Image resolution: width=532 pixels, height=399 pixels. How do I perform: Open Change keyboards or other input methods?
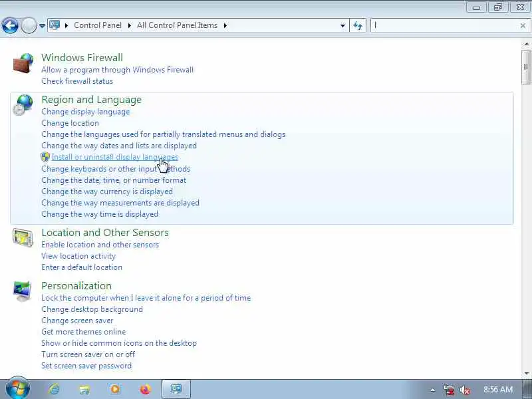click(x=116, y=169)
